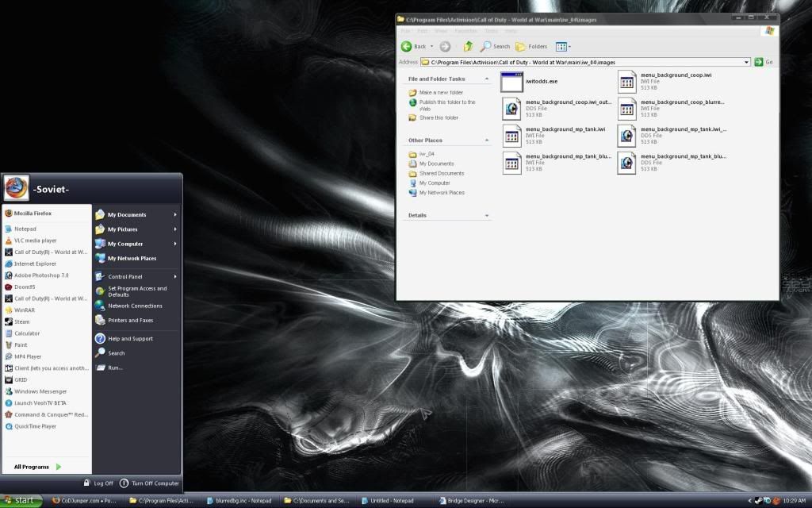The width and height of the screenshot is (812, 508).
Task: Click the Log Off button
Action: pyautogui.click(x=98, y=483)
